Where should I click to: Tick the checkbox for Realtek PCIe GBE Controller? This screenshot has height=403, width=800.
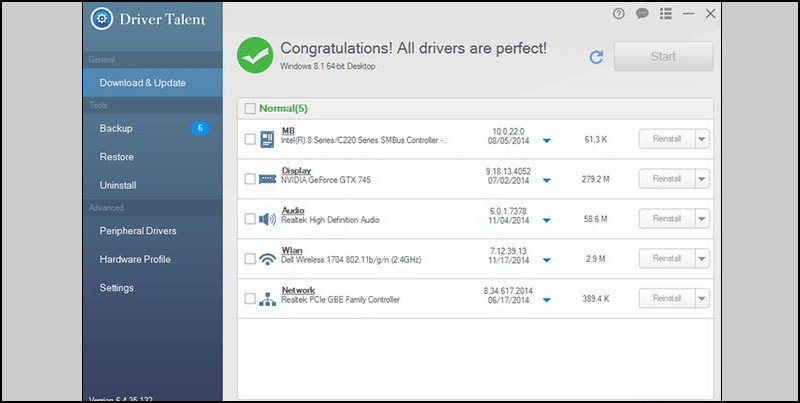pyautogui.click(x=250, y=298)
